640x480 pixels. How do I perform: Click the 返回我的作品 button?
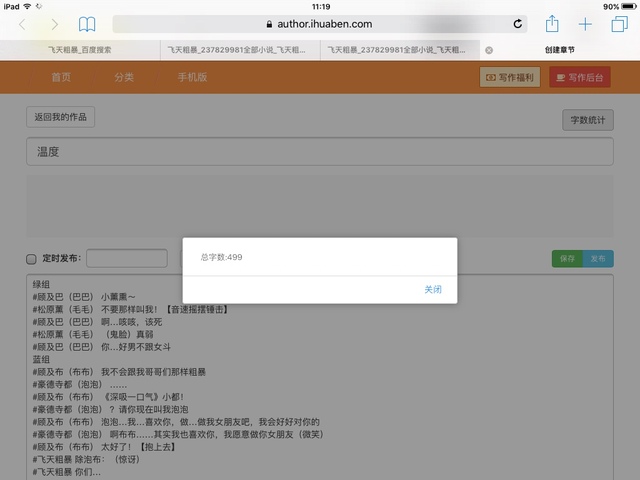60,117
